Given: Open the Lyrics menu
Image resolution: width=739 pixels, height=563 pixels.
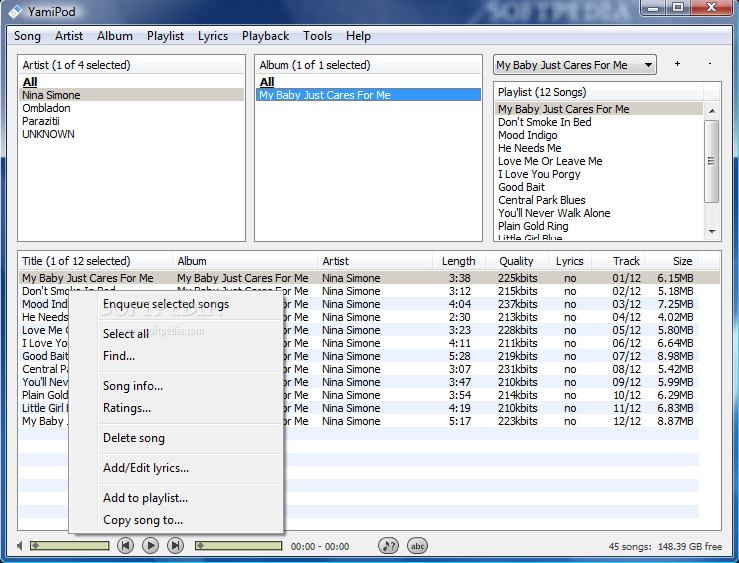Looking at the screenshot, I should point(213,36).
